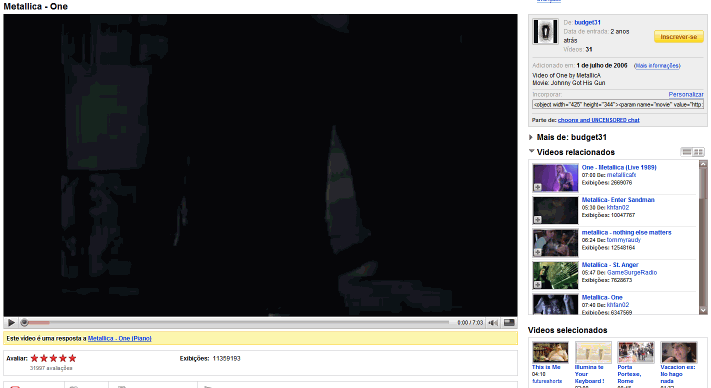Image resolution: width=711 pixels, height=388 pixels.
Task: Open the 'Metallica - One (Piano)' response link
Action: pyautogui.click(x=120, y=339)
